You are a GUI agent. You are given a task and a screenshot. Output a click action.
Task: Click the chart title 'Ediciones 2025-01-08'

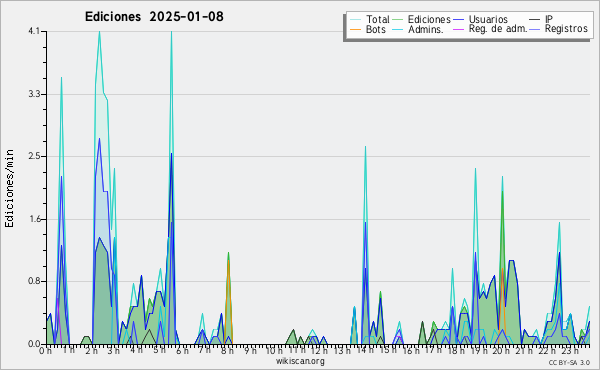pyautogui.click(x=154, y=17)
